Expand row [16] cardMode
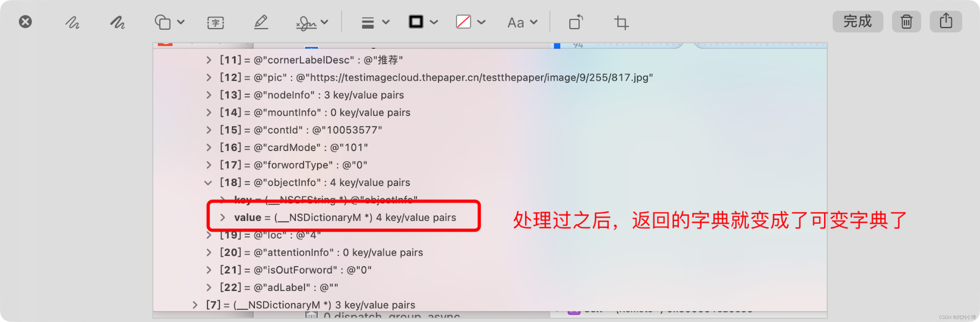The height and width of the screenshot is (322, 980). point(209,147)
